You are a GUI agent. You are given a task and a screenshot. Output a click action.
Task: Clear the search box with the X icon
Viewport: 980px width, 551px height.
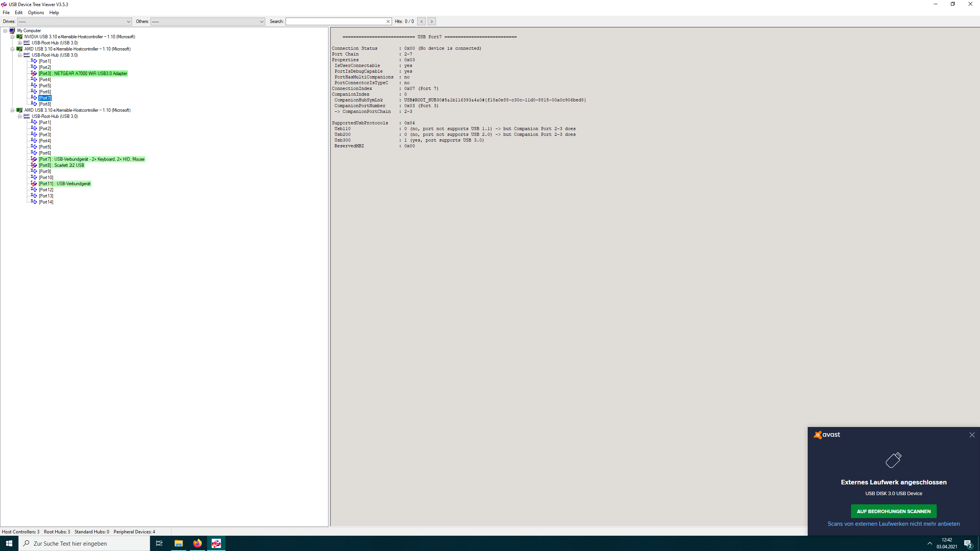click(388, 21)
